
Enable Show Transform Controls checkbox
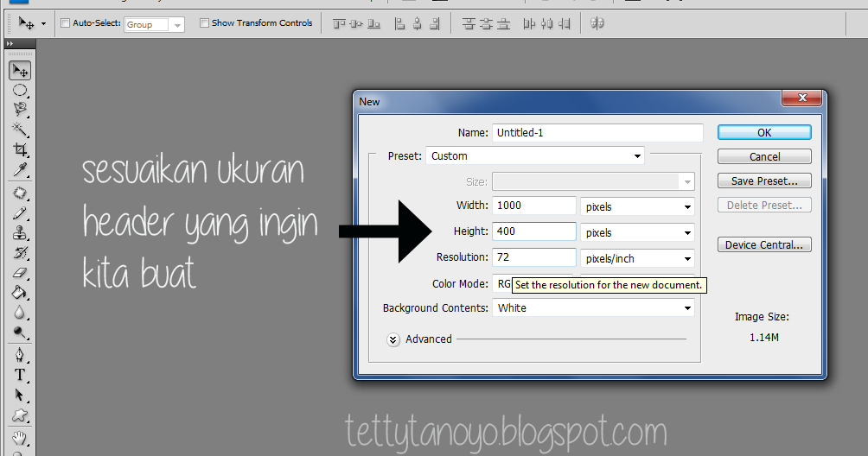point(204,23)
